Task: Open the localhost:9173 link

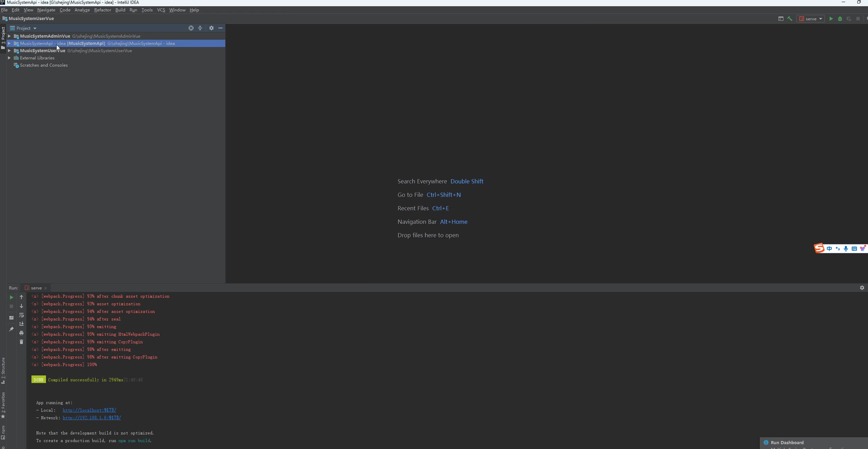Action: click(x=89, y=410)
